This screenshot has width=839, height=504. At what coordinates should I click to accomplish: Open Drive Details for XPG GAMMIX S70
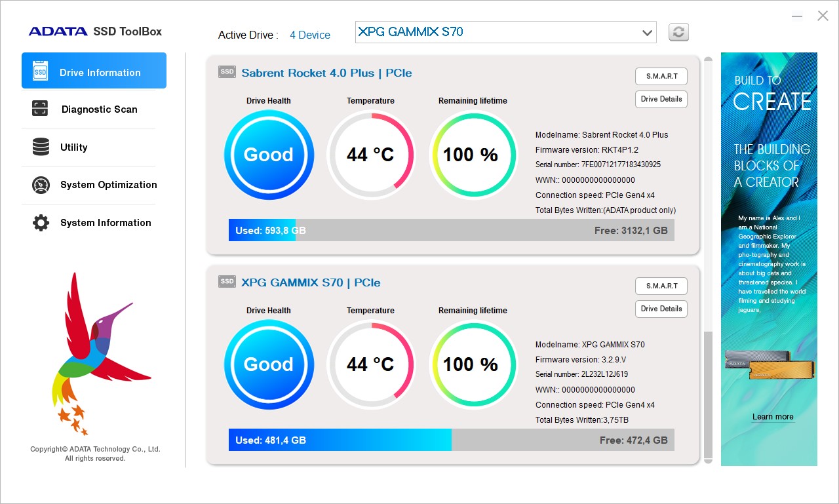[661, 309]
